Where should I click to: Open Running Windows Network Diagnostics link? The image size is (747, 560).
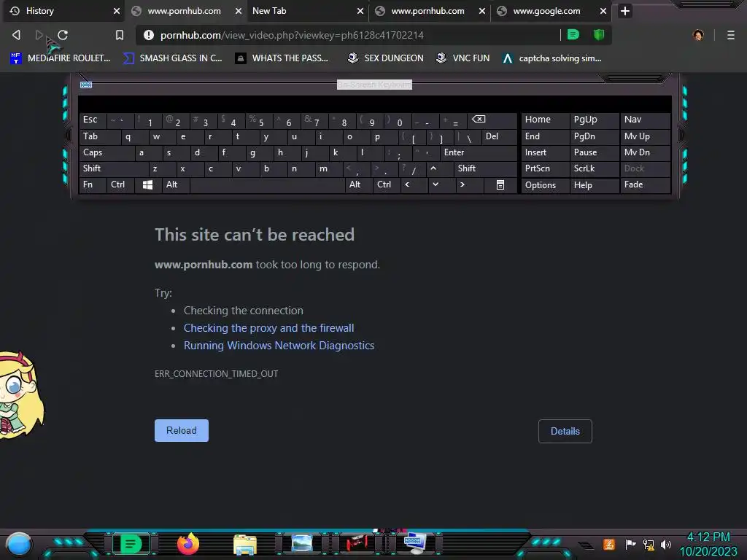click(279, 346)
